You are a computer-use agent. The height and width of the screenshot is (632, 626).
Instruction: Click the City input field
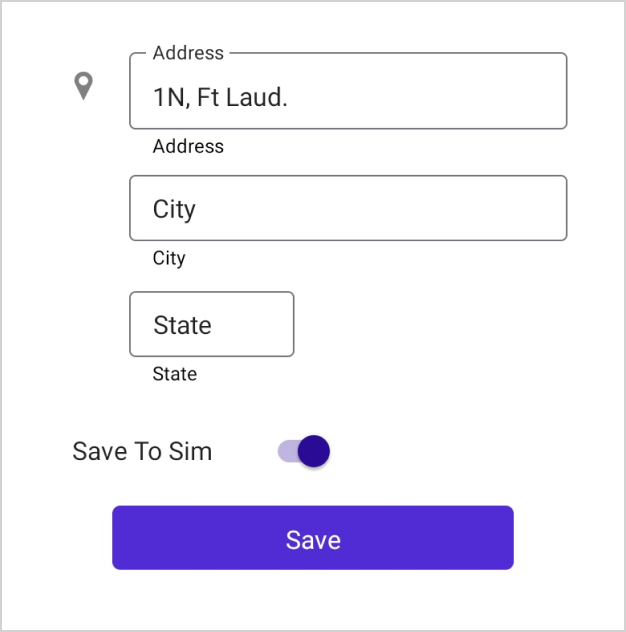348,208
